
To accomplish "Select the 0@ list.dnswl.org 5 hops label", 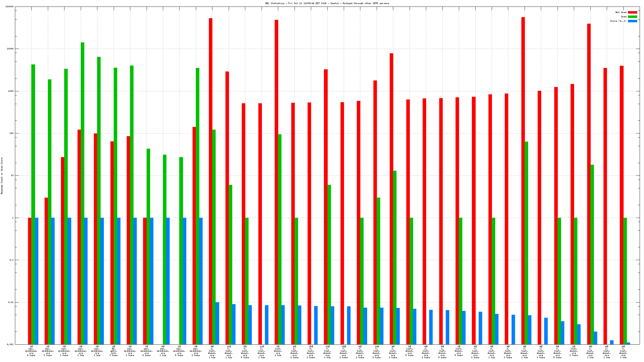I will click(410, 351).
